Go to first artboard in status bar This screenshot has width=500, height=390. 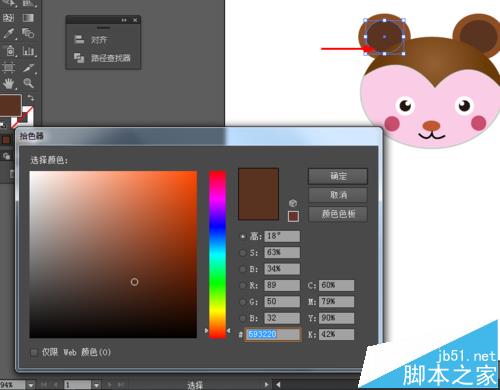44,385
